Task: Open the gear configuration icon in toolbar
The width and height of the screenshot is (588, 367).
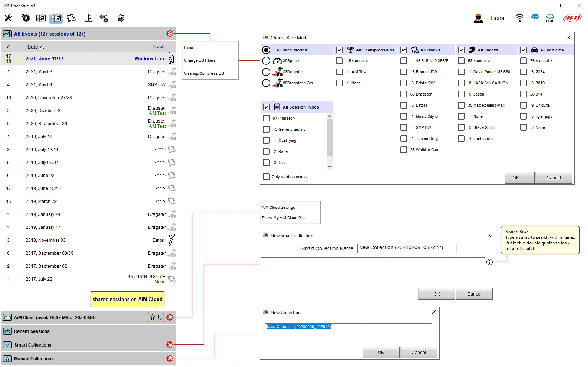Action: tap(25, 18)
